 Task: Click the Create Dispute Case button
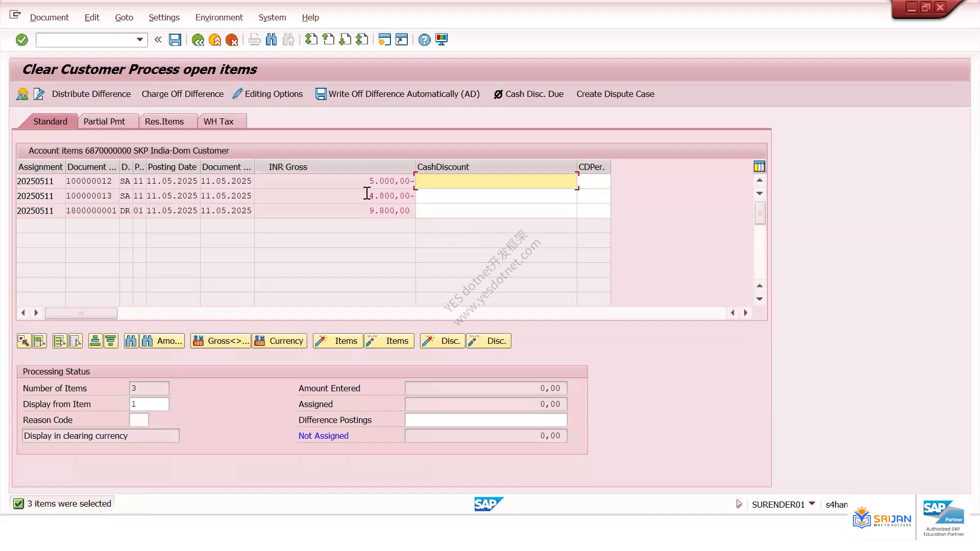point(616,94)
